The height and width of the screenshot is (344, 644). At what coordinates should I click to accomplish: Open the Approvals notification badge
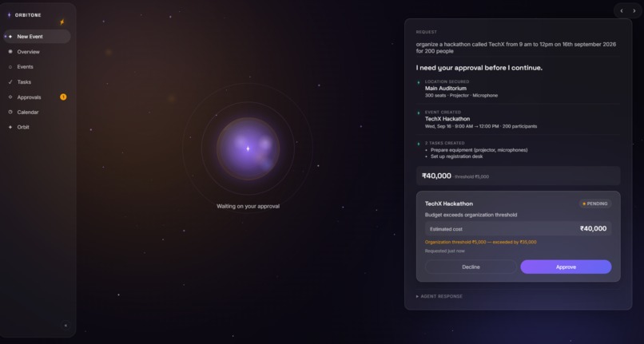63,97
